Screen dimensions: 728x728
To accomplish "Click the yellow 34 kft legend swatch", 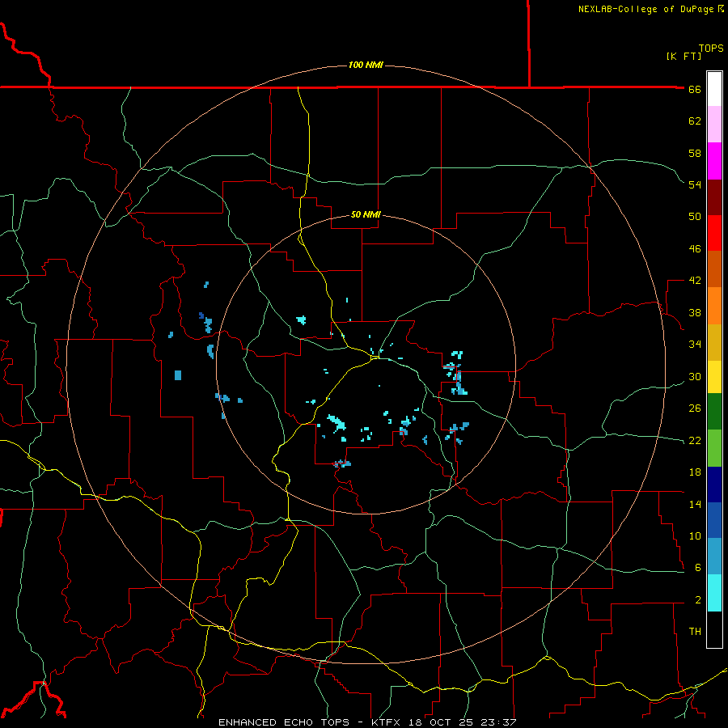I will pos(714,377).
